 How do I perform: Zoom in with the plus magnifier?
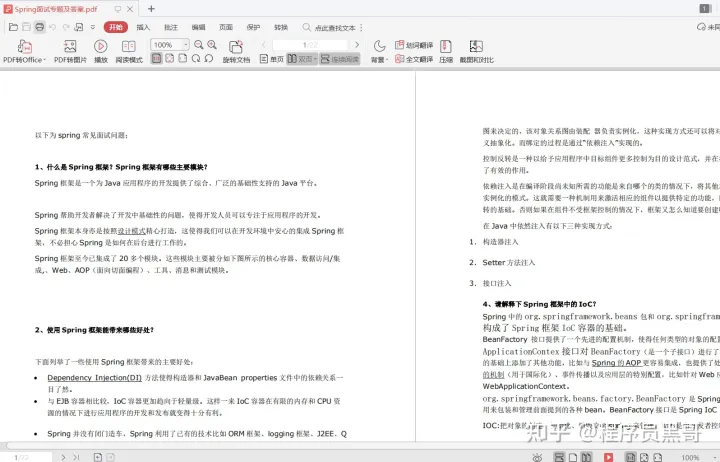coord(212,45)
